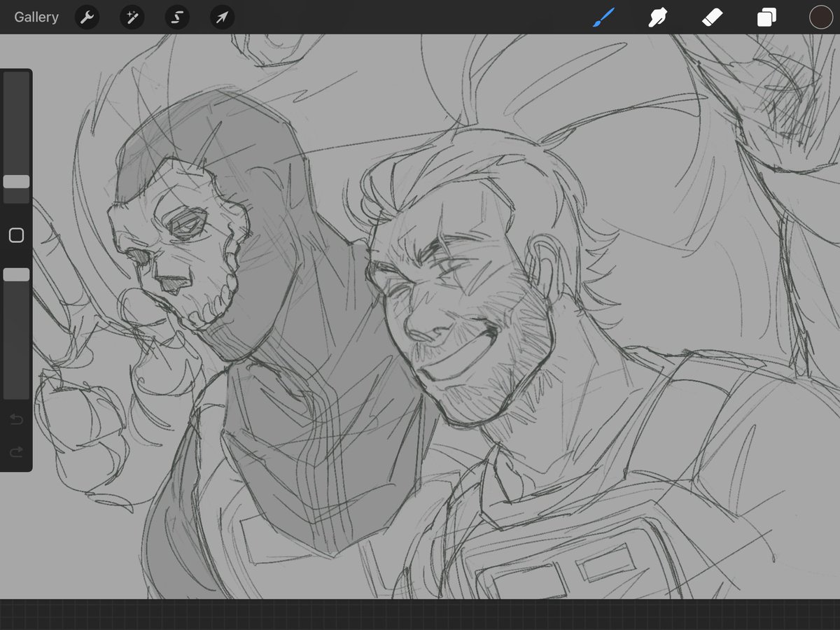Screen dimensions: 840x630
Task: Undo last stroke with sidebar arrow
Action: click(16, 419)
